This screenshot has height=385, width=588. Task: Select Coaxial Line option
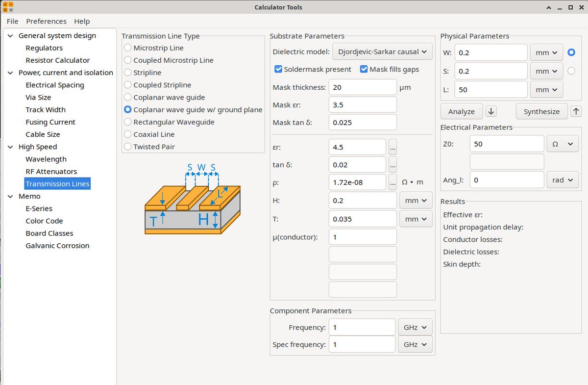(149, 134)
